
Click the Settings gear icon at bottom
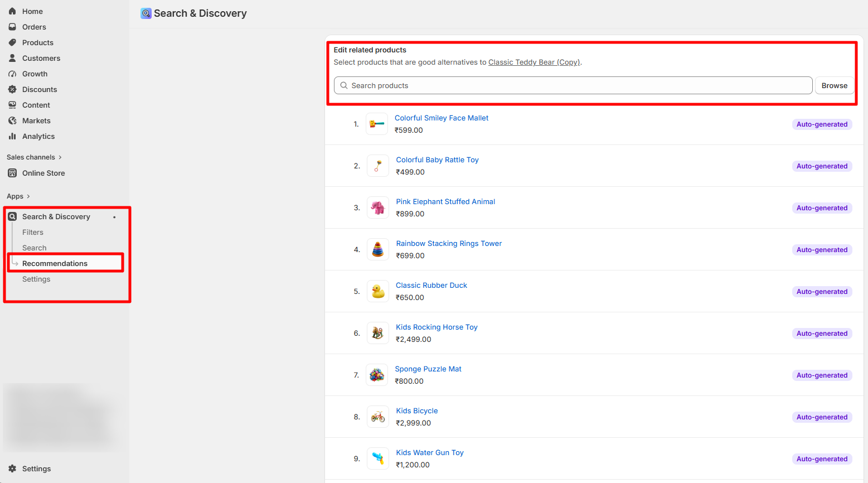pyautogui.click(x=12, y=468)
